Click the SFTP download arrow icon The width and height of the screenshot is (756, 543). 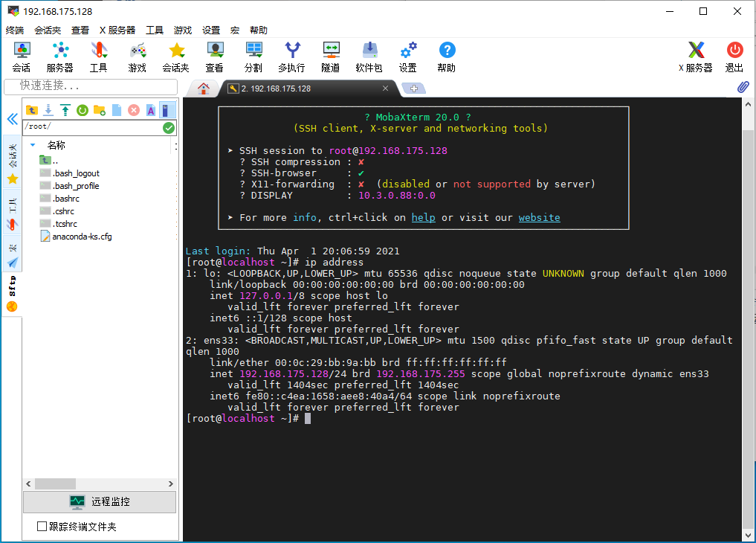48,110
